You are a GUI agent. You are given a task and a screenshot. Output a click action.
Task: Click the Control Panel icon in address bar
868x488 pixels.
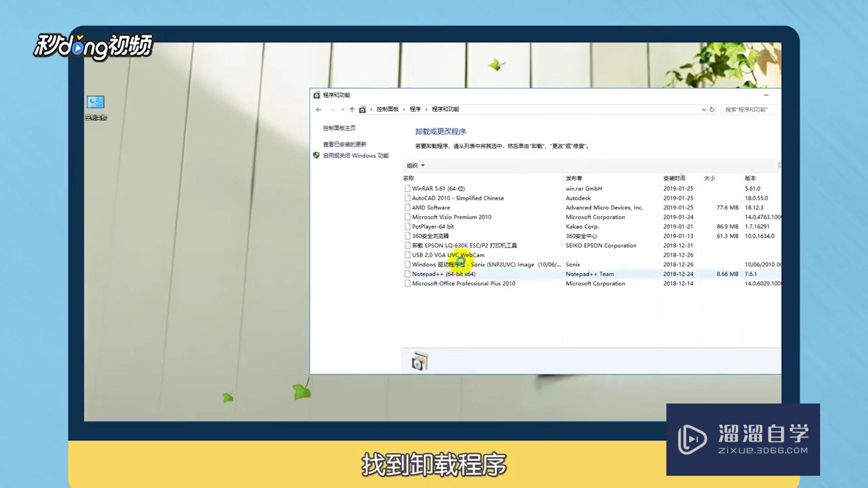coord(362,109)
